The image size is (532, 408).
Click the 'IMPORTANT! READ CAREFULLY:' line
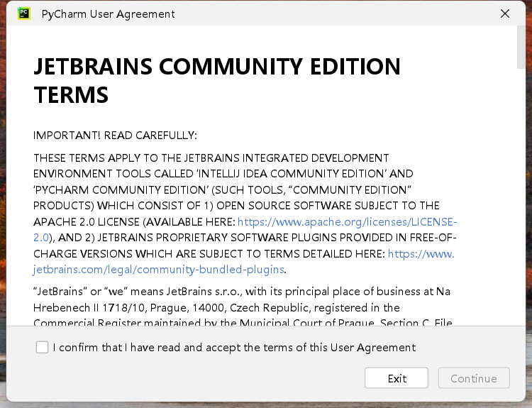(115, 136)
